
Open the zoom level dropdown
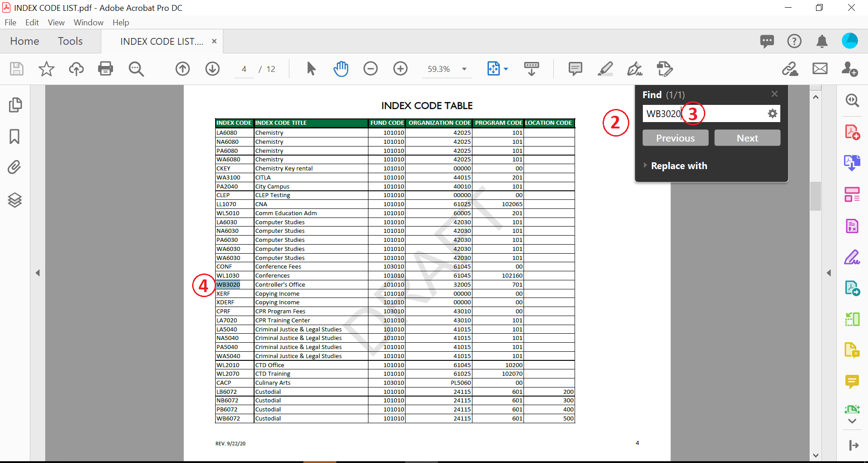[464, 69]
